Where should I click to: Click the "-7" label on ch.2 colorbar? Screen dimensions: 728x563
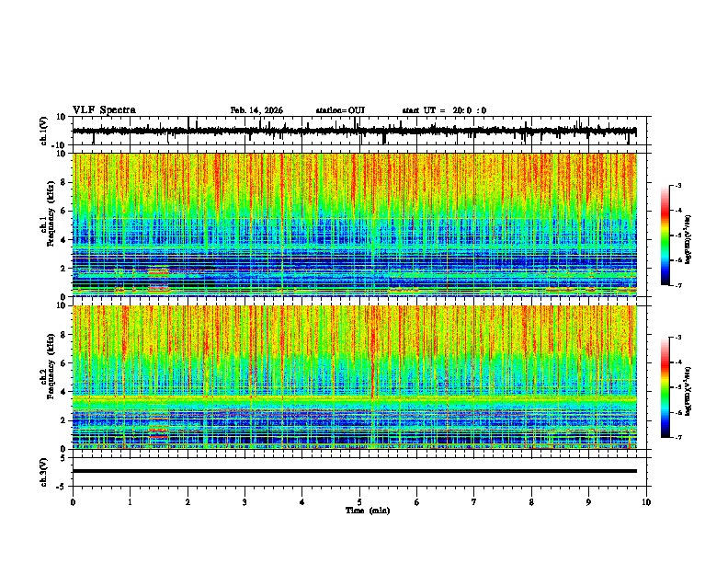(x=678, y=437)
